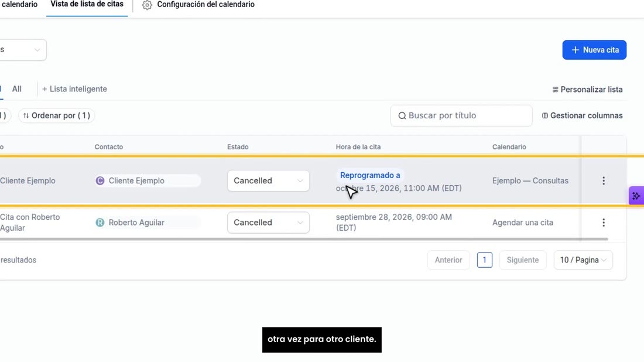Go to Anterior page
The height and width of the screenshot is (362, 644).
448,260
